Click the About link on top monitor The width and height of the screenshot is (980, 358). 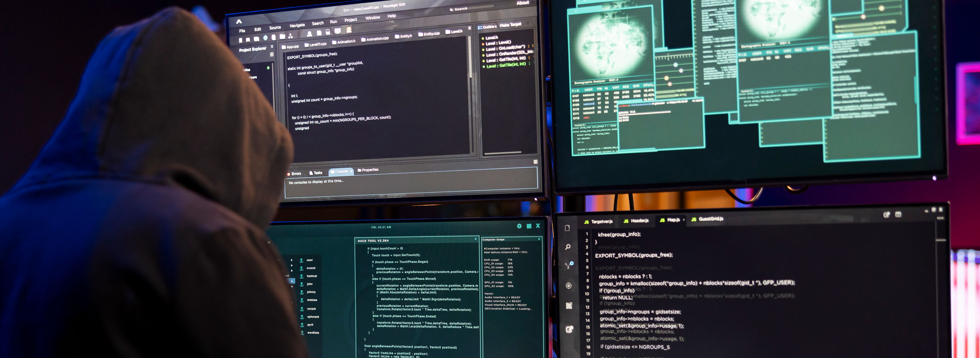coord(523,3)
